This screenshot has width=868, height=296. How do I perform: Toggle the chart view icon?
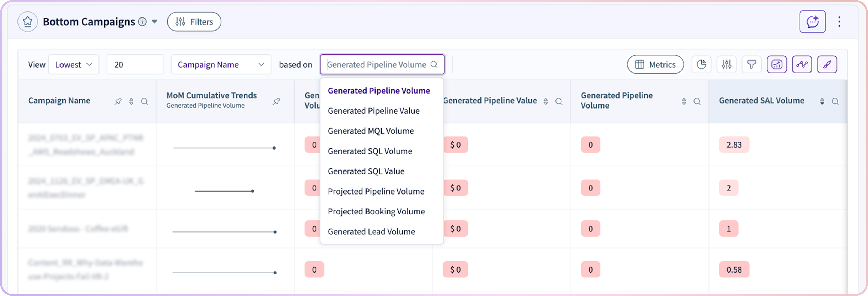(x=777, y=64)
